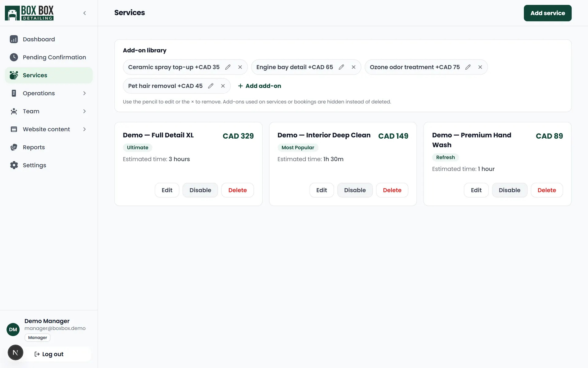The width and height of the screenshot is (588, 368).
Task: Edit Engine bay detail with pencil
Action: 341,67
